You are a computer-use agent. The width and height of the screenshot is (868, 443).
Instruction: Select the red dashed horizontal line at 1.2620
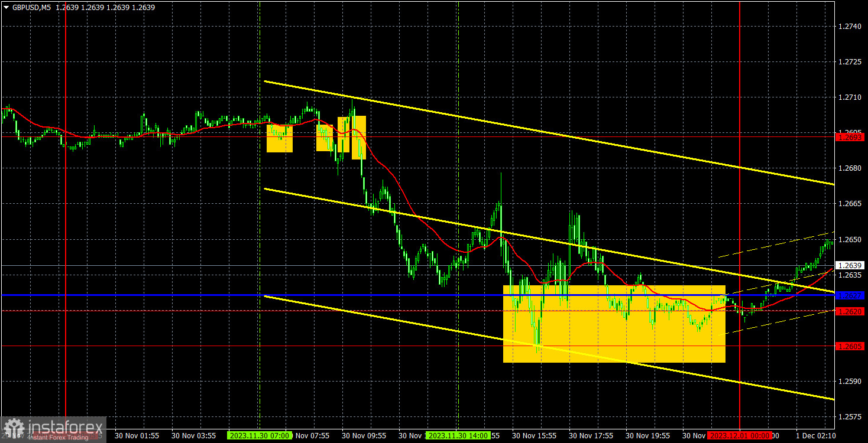tap(417, 311)
